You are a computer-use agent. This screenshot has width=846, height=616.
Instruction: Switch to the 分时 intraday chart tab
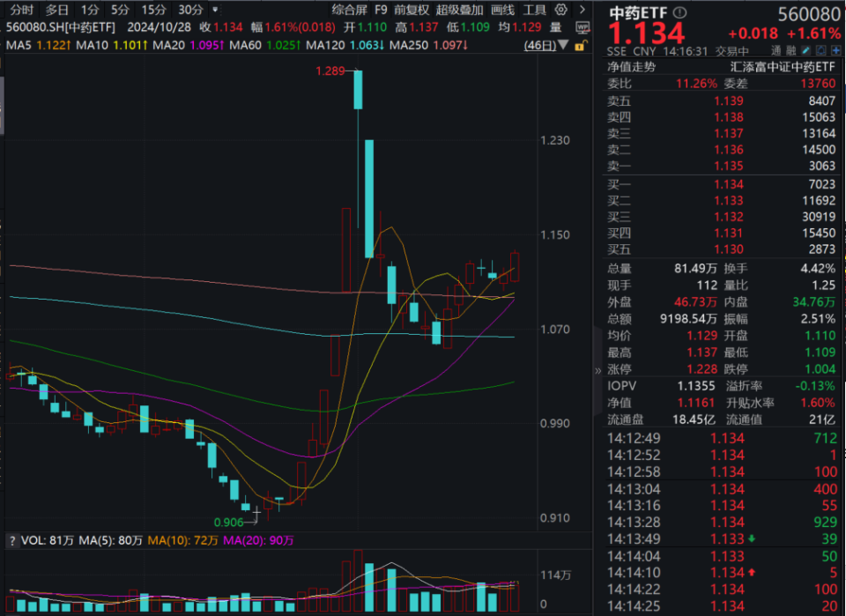(x=22, y=9)
